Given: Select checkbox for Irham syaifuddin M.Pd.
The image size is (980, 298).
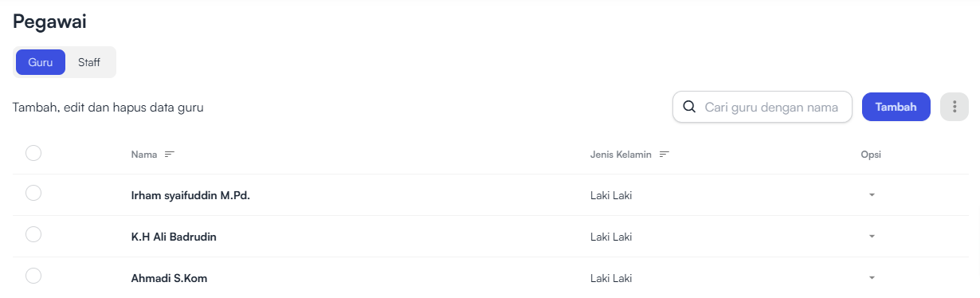Looking at the screenshot, I should [x=33, y=193].
